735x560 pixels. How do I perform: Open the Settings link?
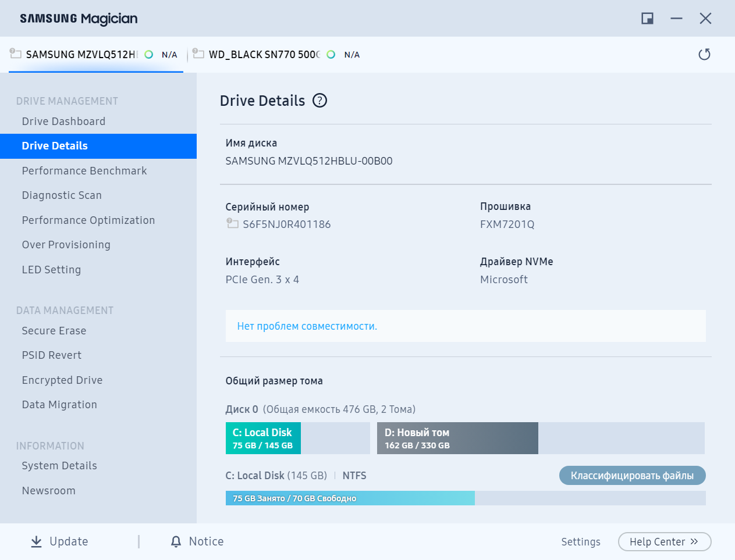pos(580,542)
